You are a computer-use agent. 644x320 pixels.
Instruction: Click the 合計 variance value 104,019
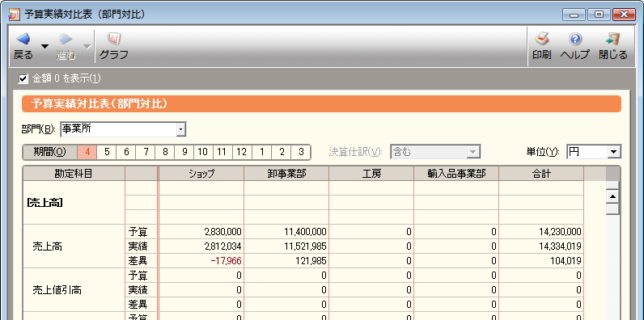pyautogui.click(x=566, y=261)
